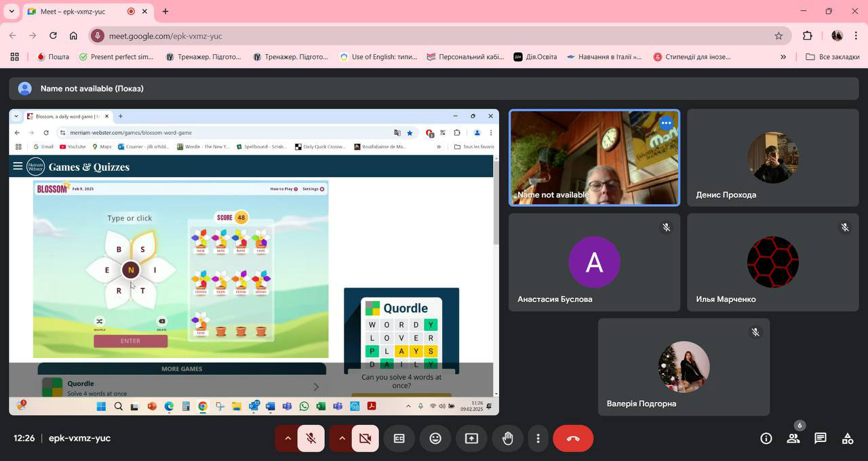Viewport: 868px width, 461px height.
Task: Go to the Chrome home page icon
Action: coord(73,36)
